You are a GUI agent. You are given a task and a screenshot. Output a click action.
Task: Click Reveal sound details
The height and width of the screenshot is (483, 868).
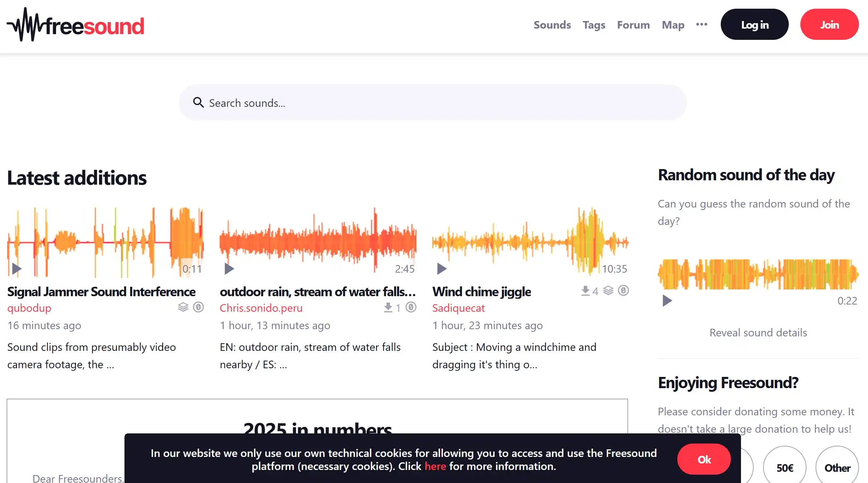tap(758, 332)
